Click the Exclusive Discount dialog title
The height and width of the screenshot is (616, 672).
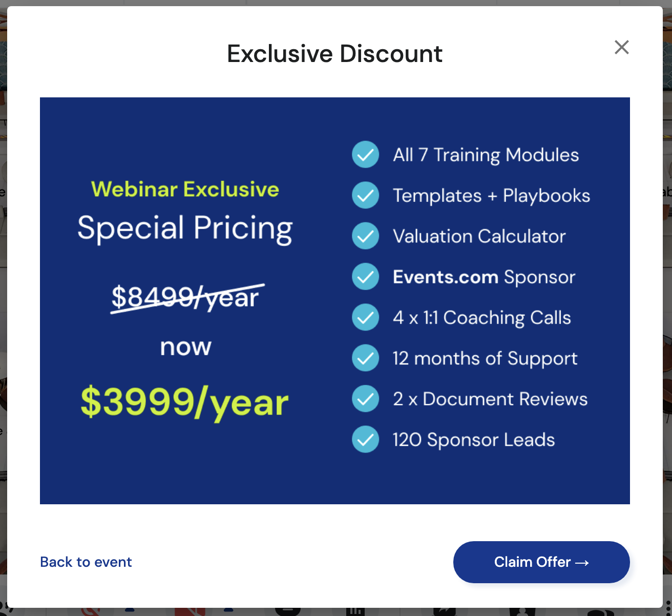[334, 54]
